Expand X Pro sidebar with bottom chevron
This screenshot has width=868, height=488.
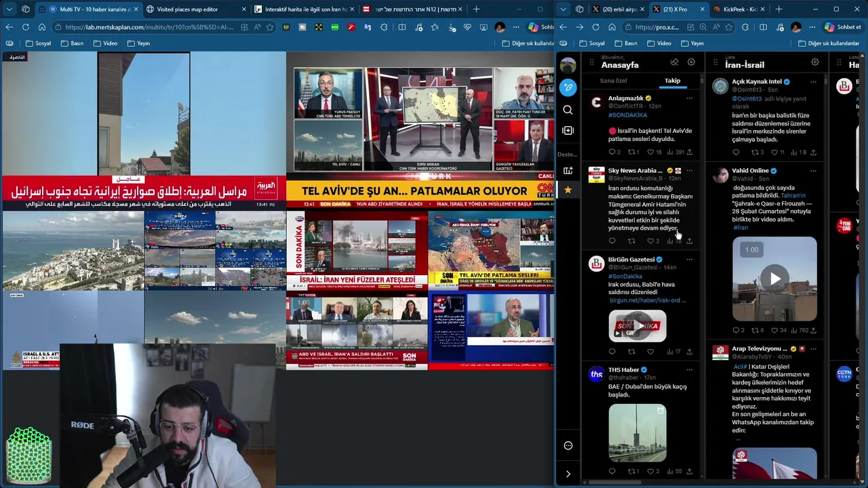point(568,474)
